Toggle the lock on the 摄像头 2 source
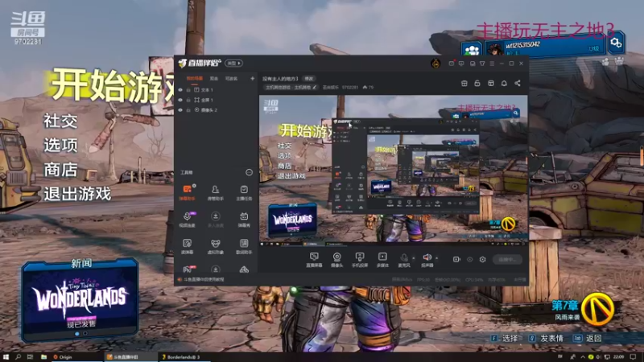Image resolution: width=644 pixels, height=362 pixels. click(x=188, y=110)
